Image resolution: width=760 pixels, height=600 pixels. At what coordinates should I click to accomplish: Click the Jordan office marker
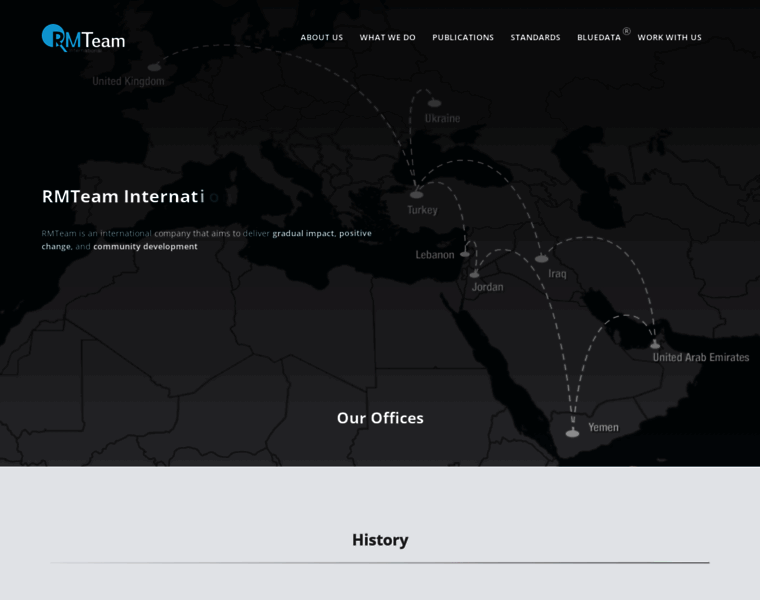474,275
